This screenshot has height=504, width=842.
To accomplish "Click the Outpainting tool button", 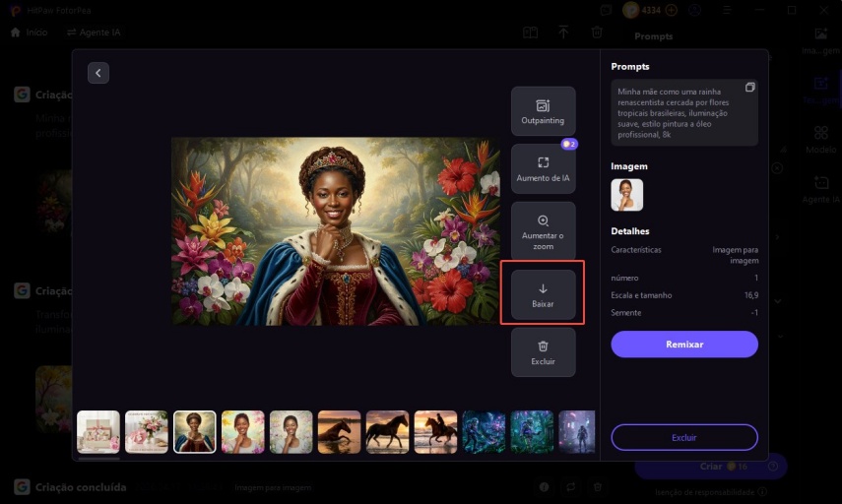I will coord(543,111).
